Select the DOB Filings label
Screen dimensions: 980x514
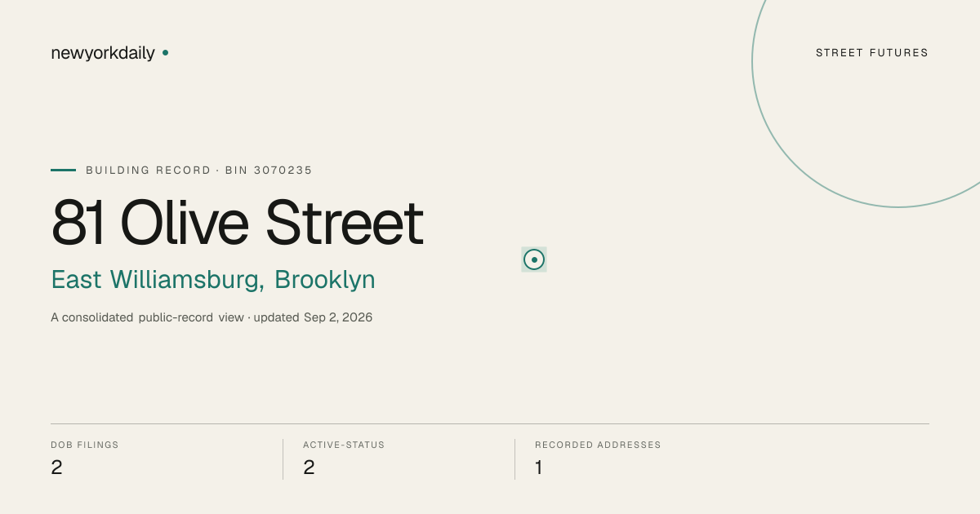(85, 445)
